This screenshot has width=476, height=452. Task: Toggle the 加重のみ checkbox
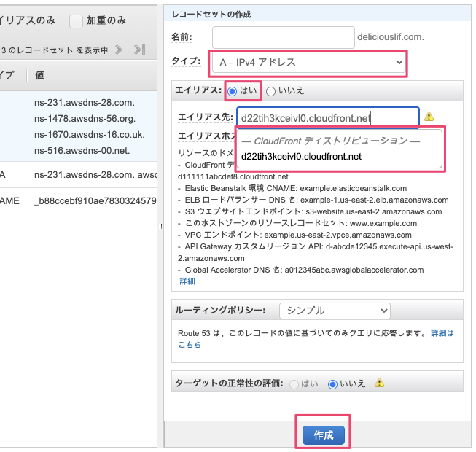(x=76, y=21)
